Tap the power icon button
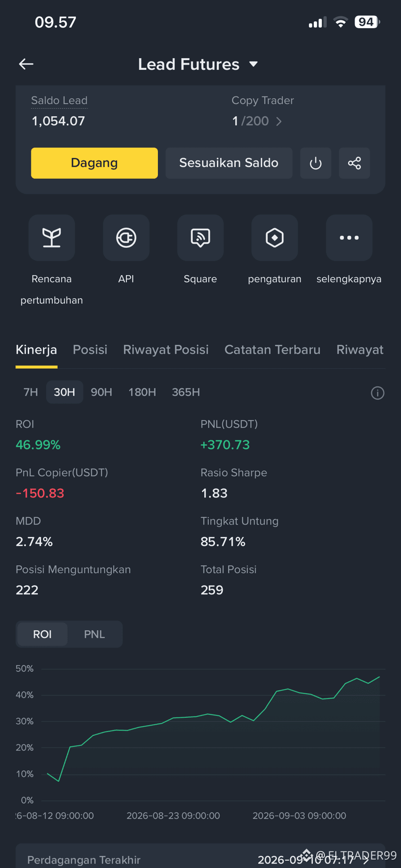This screenshot has width=401, height=868. (x=315, y=163)
